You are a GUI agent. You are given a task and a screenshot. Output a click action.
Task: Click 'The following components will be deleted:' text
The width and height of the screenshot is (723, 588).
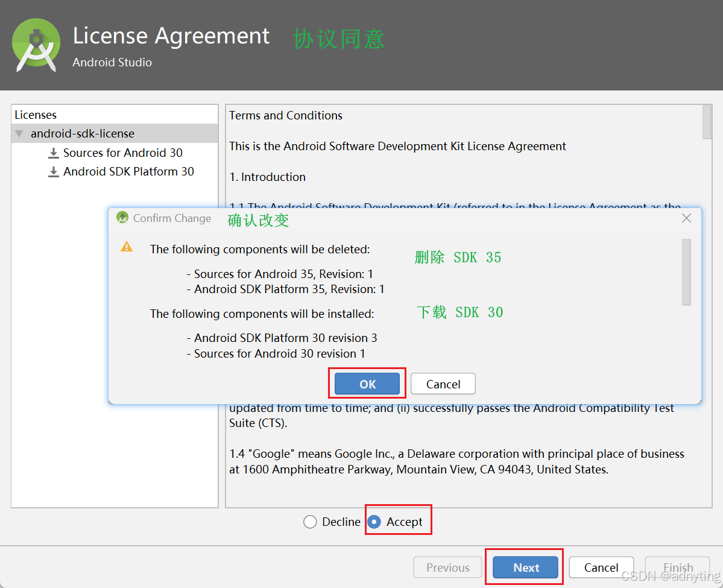(260, 250)
